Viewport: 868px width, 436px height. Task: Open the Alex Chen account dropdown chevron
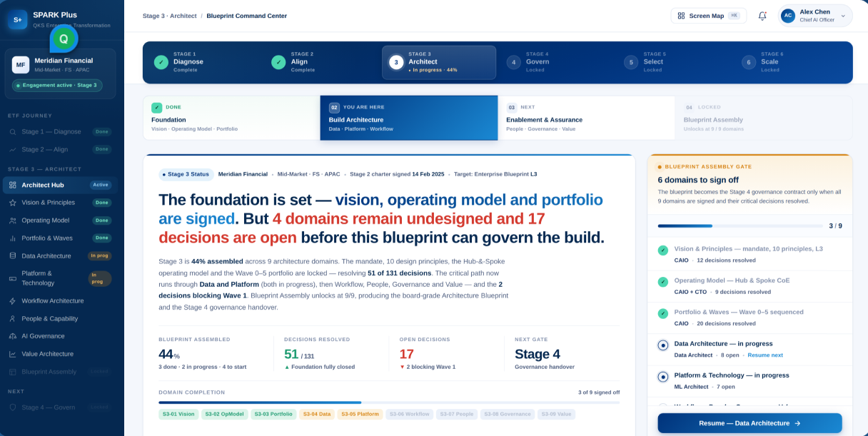(x=843, y=16)
